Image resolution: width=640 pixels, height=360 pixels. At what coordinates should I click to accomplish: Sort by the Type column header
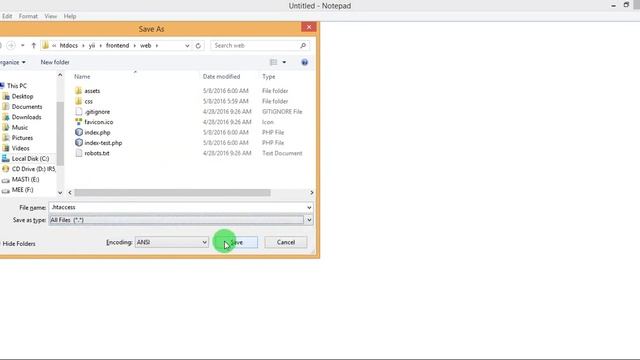[269, 77]
